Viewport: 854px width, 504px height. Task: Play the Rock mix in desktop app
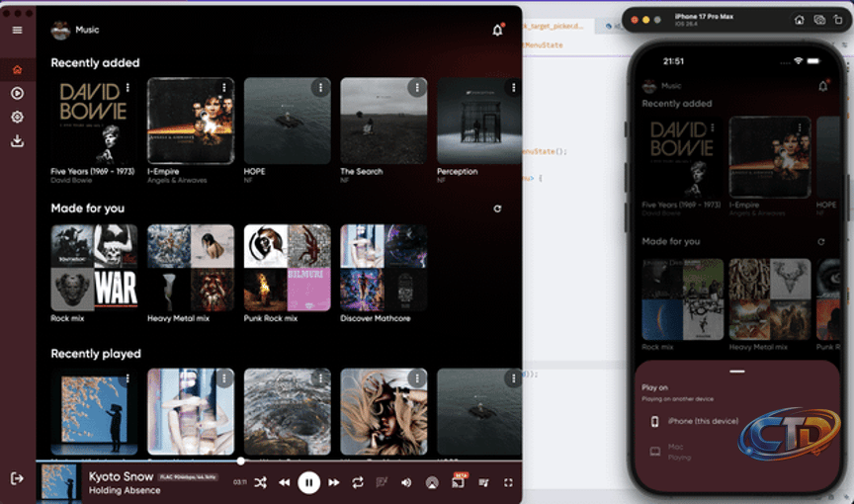click(94, 268)
